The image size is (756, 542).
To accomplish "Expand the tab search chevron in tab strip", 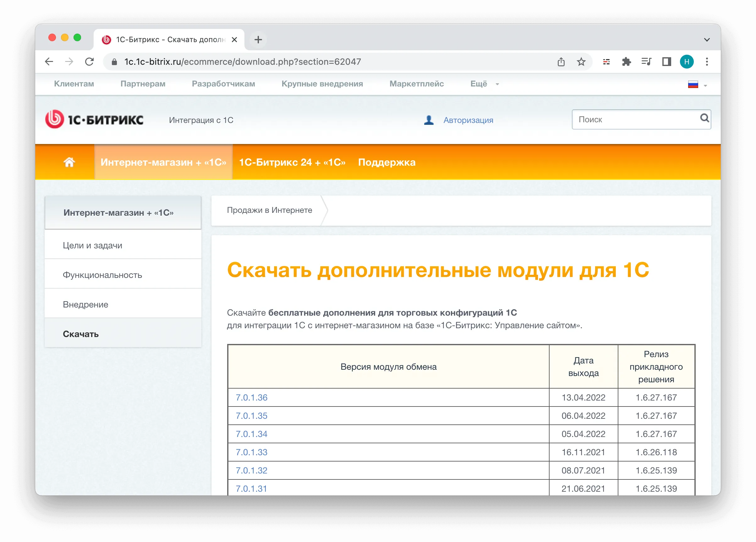I will coord(707,40).
